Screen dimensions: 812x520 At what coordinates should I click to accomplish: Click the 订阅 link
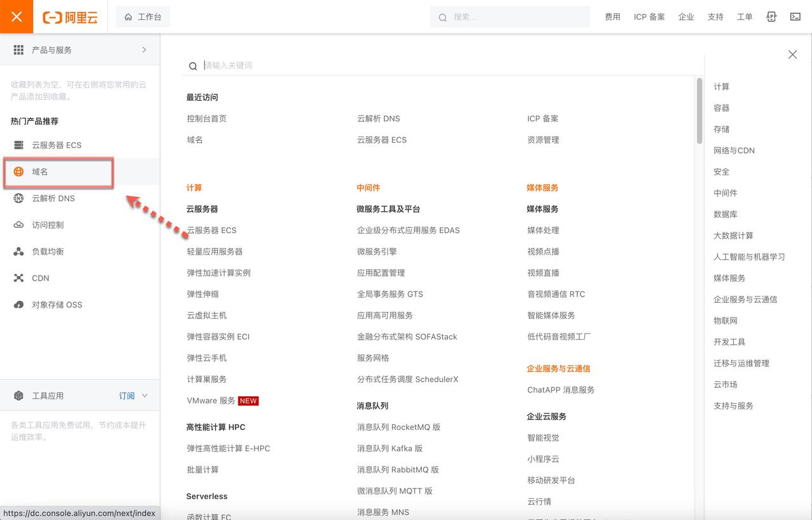point(127,396)
